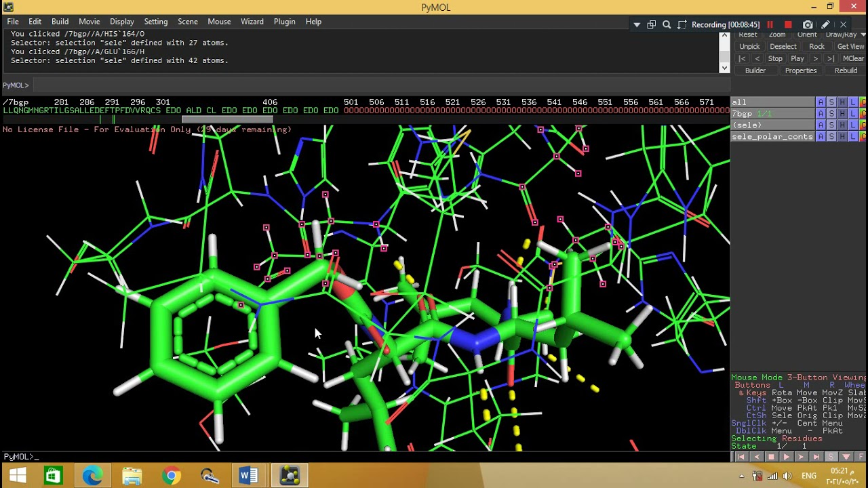Open the Wizard menu

coord(252,22)
